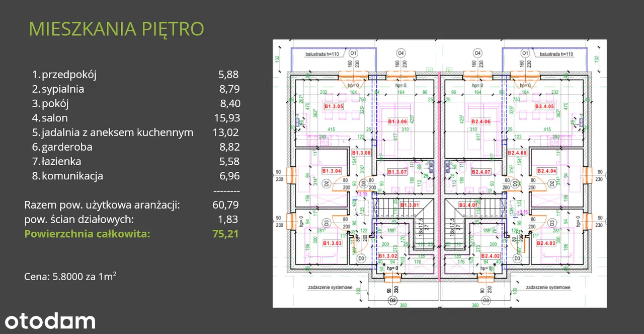Click staircase label B1.3.01
Viewport: 644px width, 334px height.
(409, 205)
